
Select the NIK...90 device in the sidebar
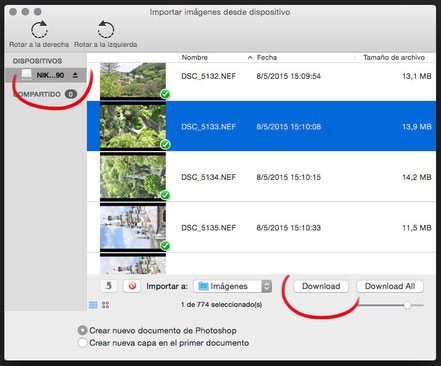click(46, 75)
